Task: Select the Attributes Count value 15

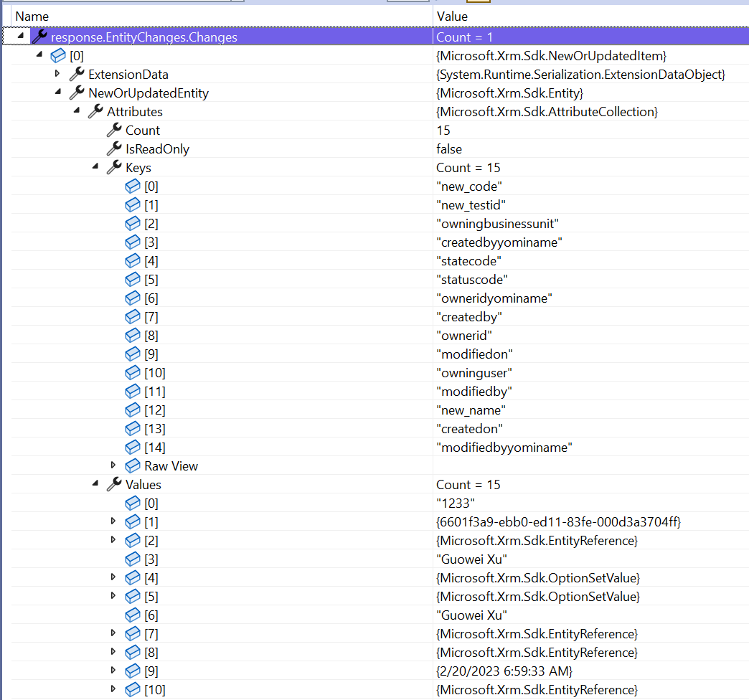Action: coord(443,131)
